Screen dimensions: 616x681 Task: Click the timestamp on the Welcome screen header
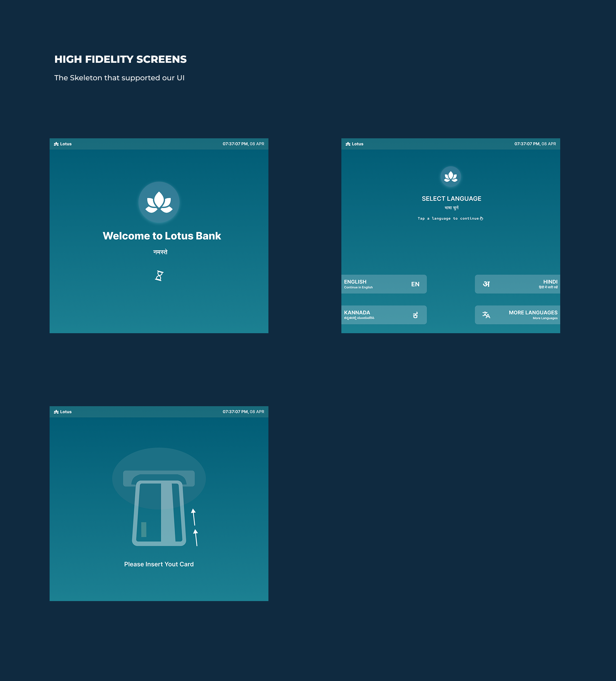pyautogui.click(x=244, y=144)
